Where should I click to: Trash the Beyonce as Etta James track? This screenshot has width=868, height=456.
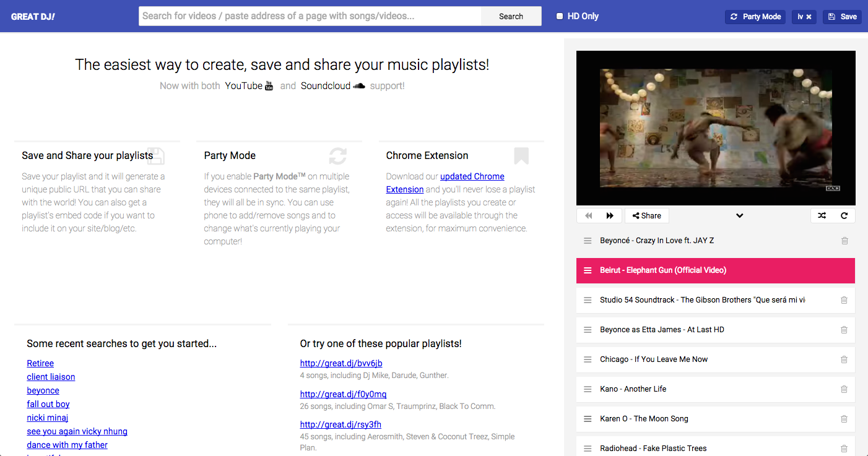844,330
